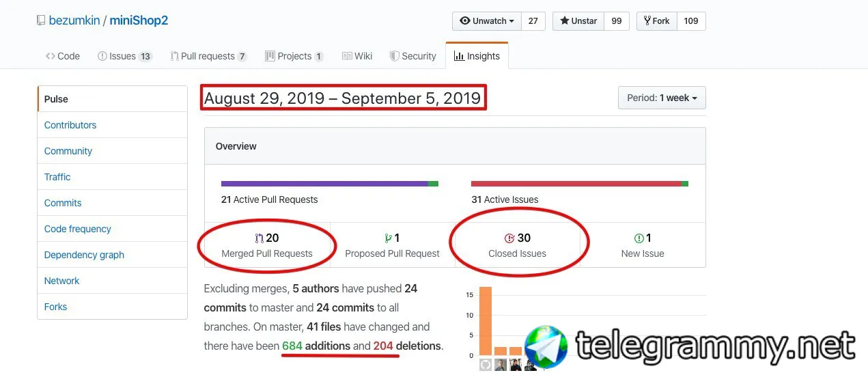Click the graph icon in Insights tab
868x388 pixels.
point(459,56)
